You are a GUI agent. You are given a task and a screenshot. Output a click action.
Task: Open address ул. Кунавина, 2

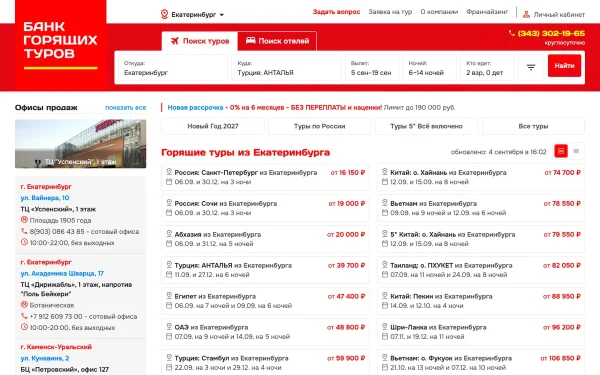(x=45, y=358)
